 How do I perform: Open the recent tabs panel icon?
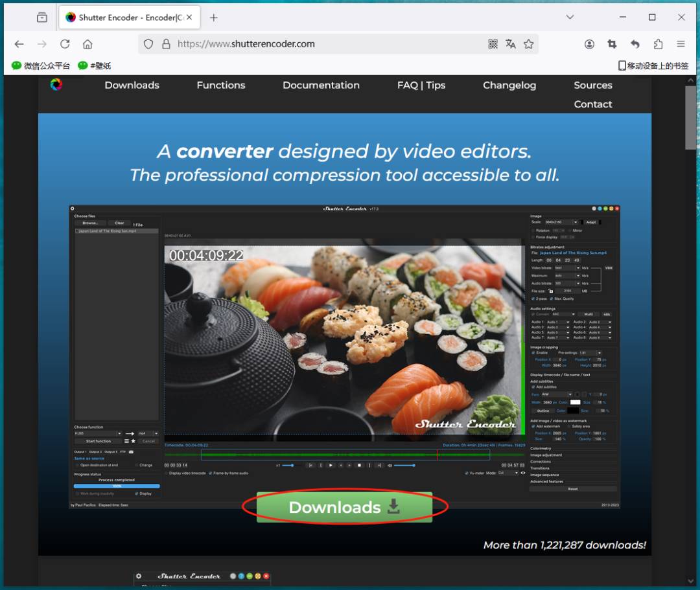coord(42,17)
